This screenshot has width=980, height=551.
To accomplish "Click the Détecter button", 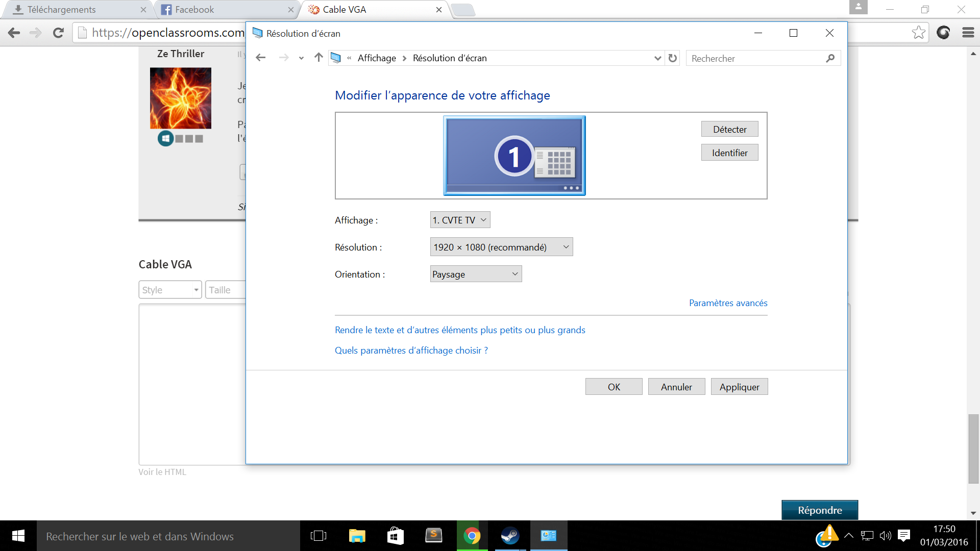I will (x=729, y=129).
